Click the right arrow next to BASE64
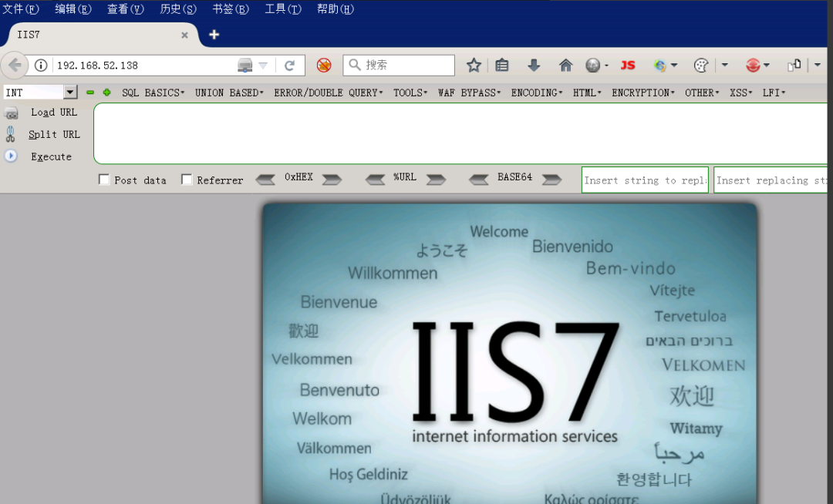The image size is (833, 504). click(551, 180)
